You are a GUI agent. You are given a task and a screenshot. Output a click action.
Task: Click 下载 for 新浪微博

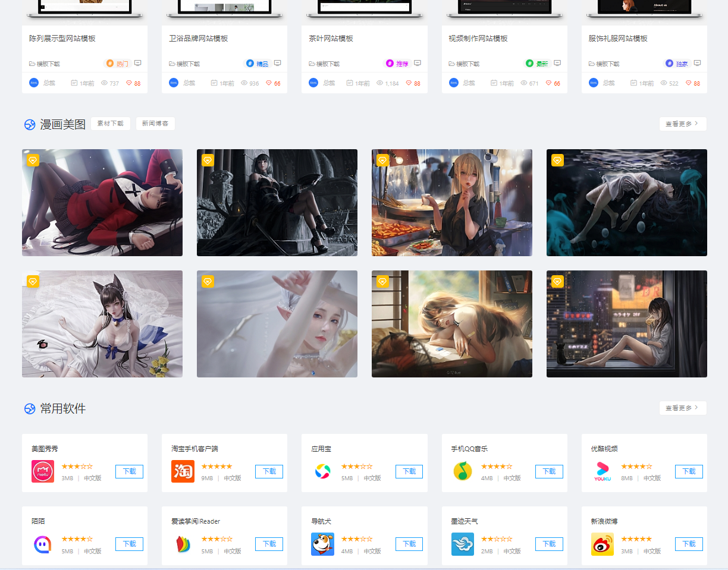point(689,544)
